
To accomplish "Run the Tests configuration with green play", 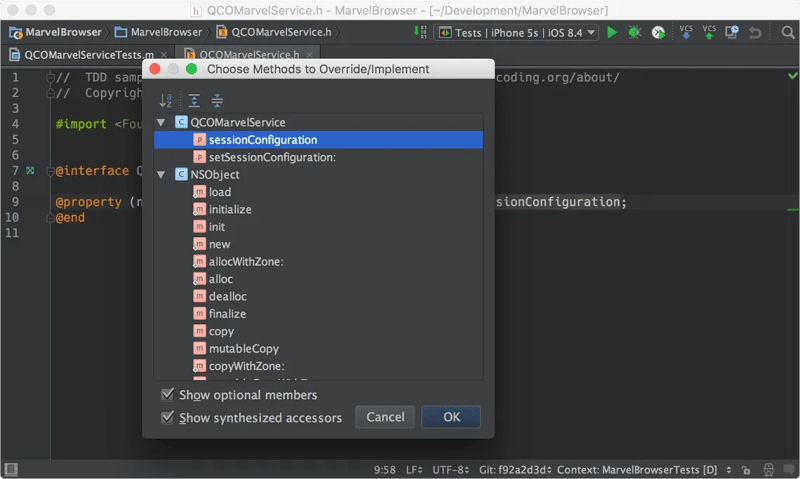I will 612,33.
